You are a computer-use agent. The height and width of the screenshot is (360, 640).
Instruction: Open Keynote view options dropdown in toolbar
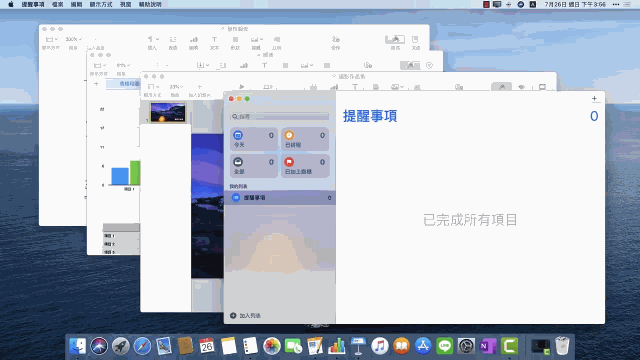153,87
